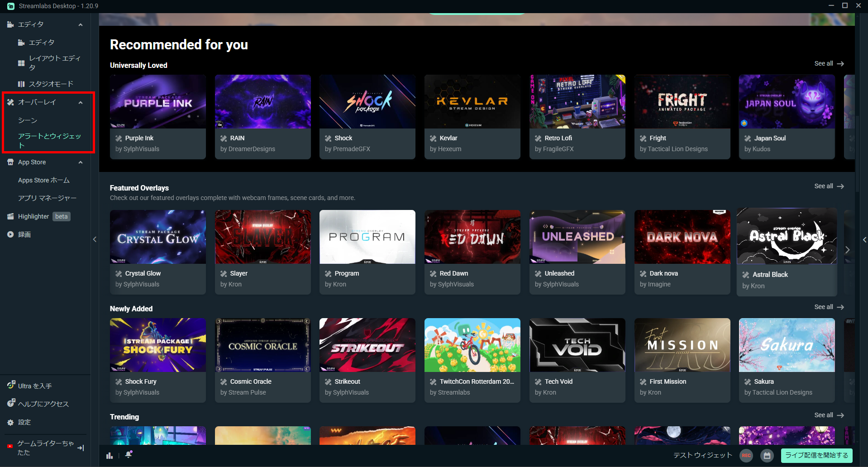Click the レイアウト エディタ grid icon
Screen dimensions: 868x467
[x=21, y=63]
